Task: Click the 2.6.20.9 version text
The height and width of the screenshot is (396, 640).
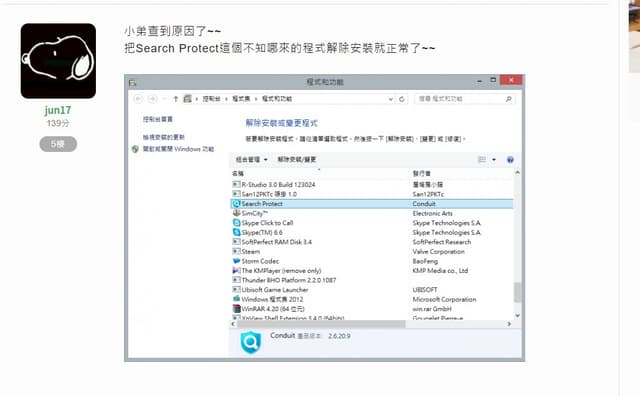Action: coord(339,336)
